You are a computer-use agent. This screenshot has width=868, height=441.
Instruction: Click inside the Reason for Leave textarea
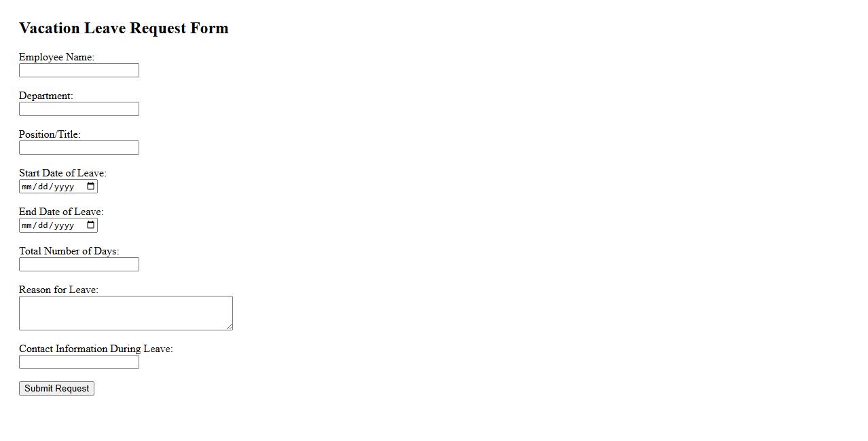(126, 313)
